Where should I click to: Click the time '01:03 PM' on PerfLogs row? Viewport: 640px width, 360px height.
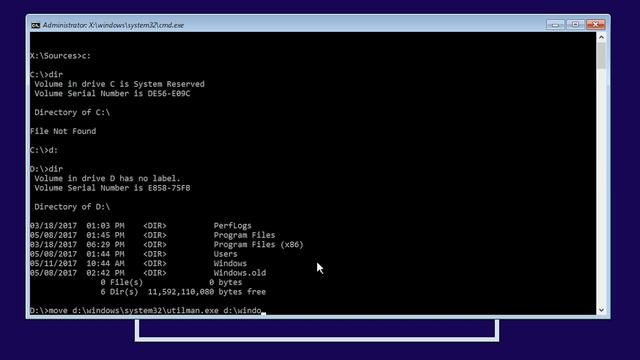click(105, 226)
